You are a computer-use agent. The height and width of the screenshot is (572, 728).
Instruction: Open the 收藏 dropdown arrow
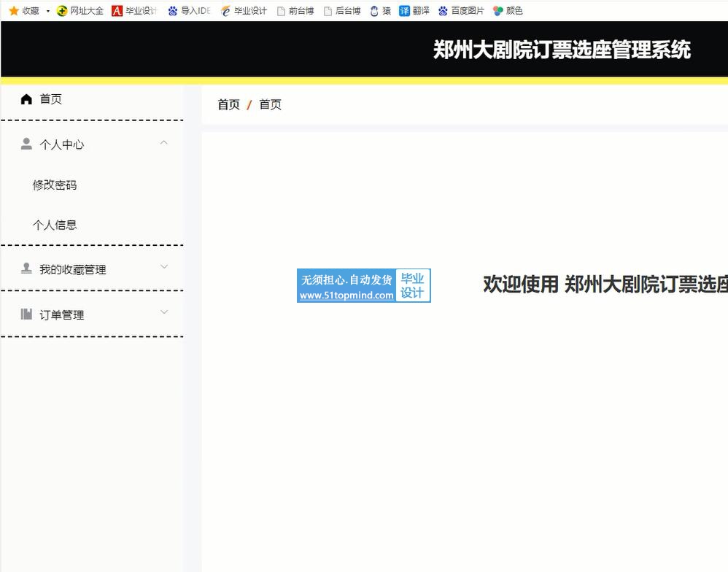48,11
